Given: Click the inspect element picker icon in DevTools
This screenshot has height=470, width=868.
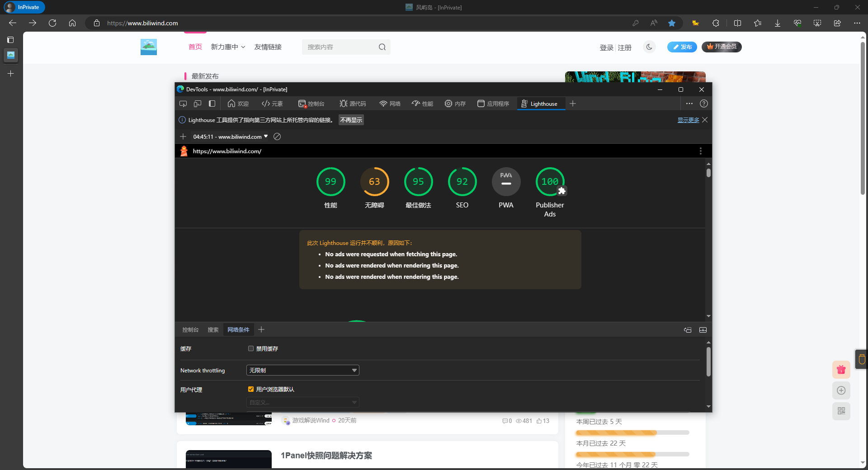Looking at the screenshot, I should coord(183,103).
